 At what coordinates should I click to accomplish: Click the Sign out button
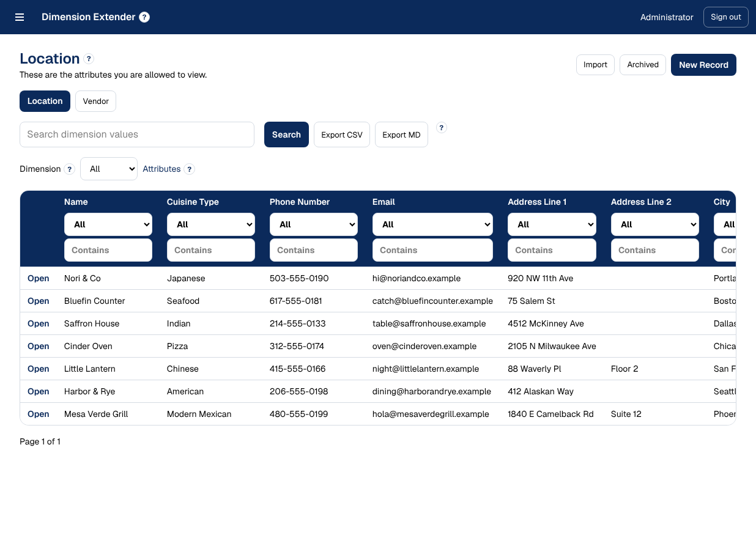click(726, 17)
